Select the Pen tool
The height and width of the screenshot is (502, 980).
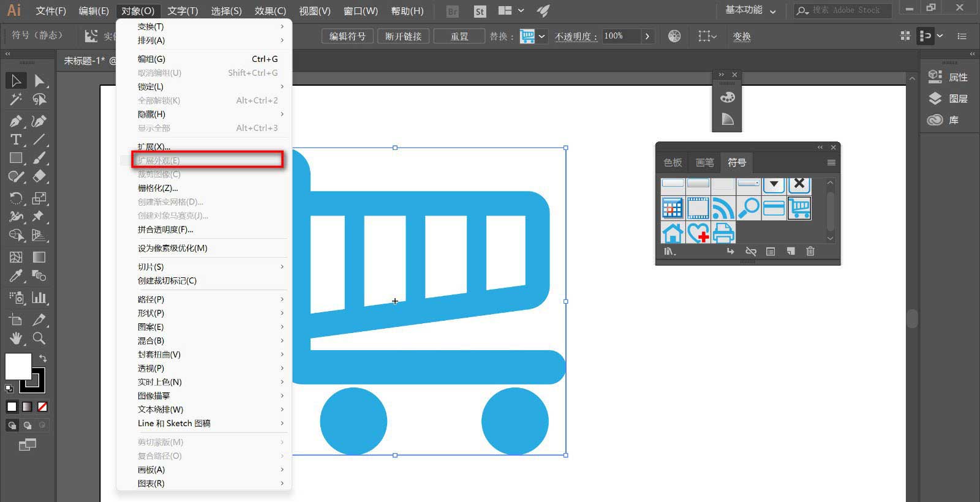pyautogui.click(x=16, y=121)
